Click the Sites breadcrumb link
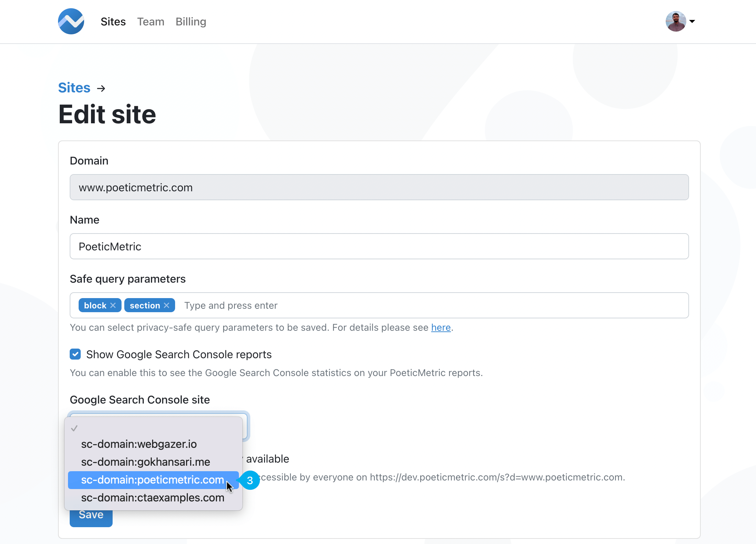The width and height of the screenshot is (756, 544). tap(74, 88)
